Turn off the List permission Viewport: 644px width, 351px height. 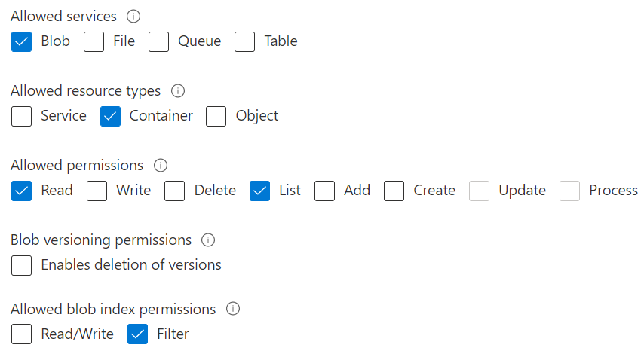(260, 191)
